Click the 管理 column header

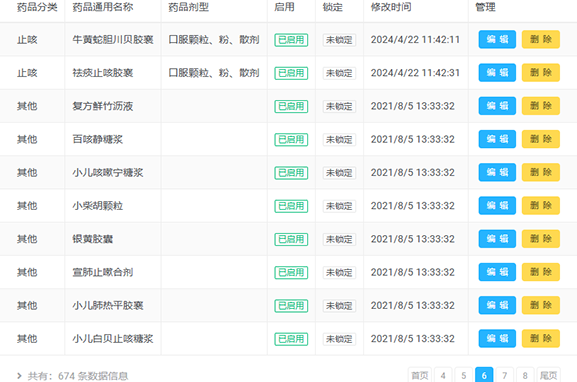click(485, 7)
